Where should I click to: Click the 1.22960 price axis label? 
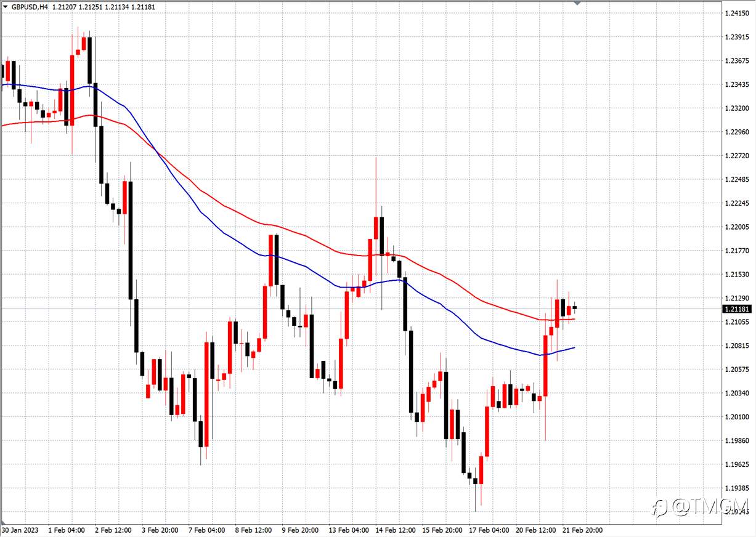pyautogui.click(x=737, y=132)
